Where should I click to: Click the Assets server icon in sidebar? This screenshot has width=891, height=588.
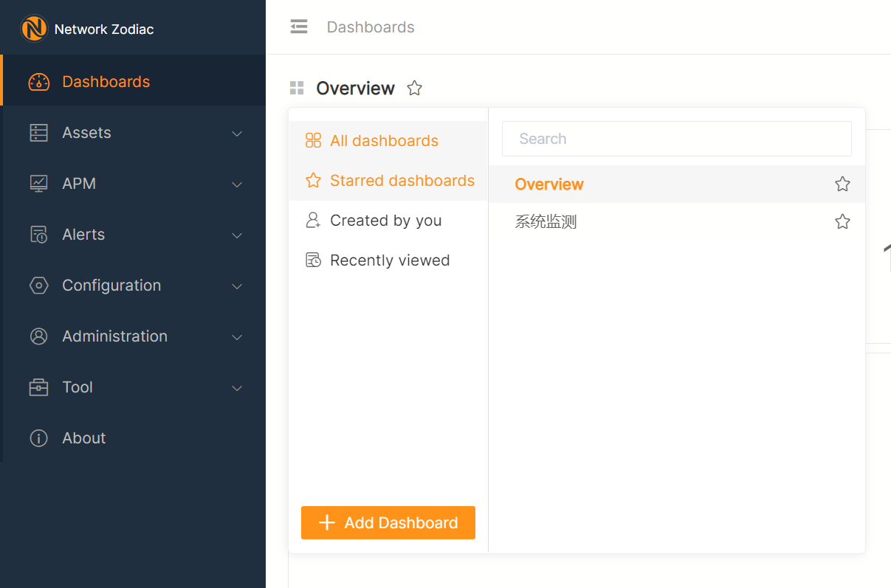pyautogui.click(x=38, y=133)
